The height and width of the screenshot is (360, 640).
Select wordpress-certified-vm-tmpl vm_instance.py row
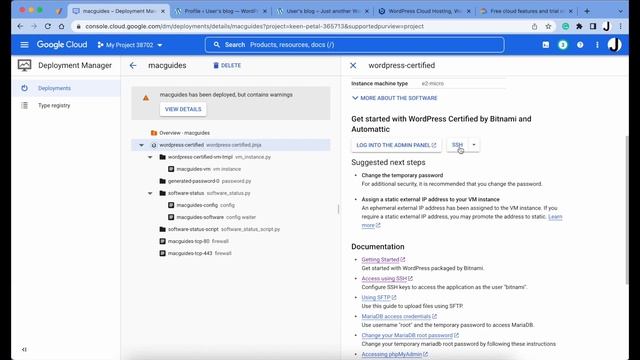tap(231, 157)
